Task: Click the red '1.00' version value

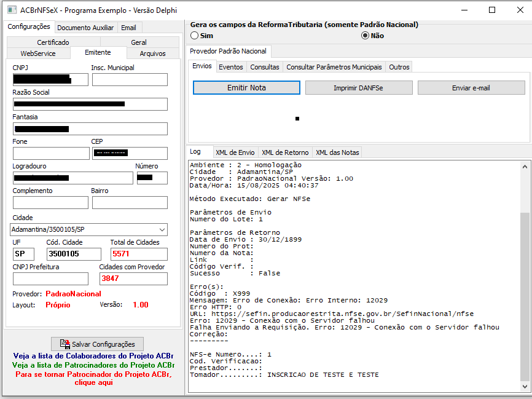Action: click(x=141, y=305)
